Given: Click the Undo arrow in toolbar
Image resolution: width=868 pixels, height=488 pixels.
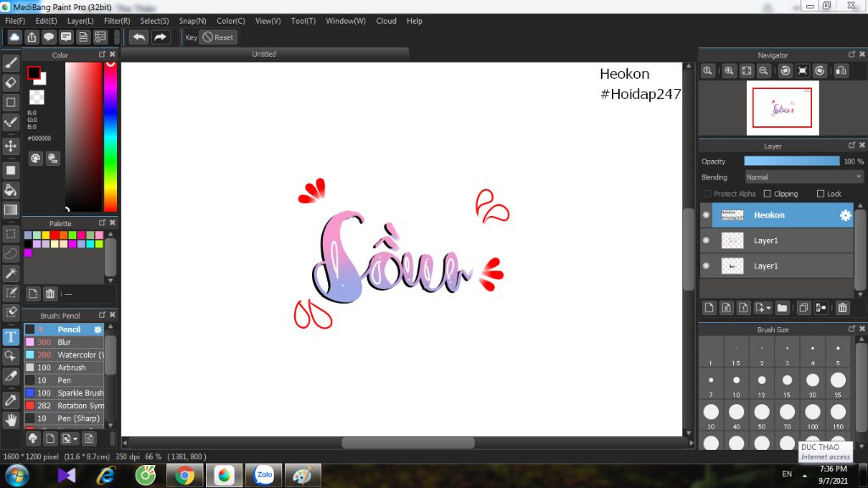Looking at the screenshot, I should (x=139, y=37).
